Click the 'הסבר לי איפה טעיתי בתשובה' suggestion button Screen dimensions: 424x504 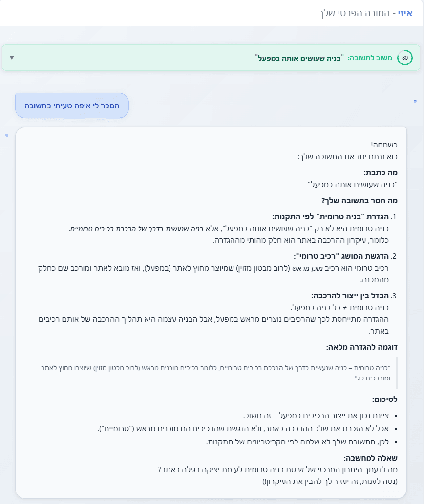(72, 105)
